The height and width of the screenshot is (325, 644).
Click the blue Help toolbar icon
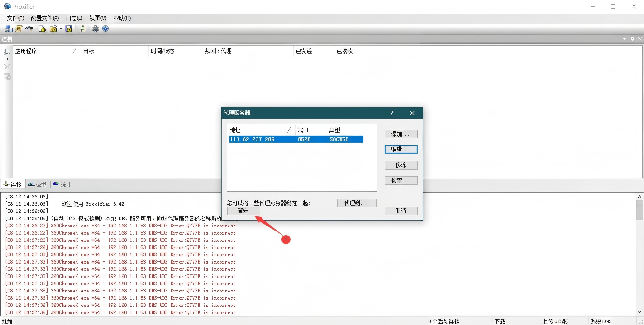[x=105, y=29]
